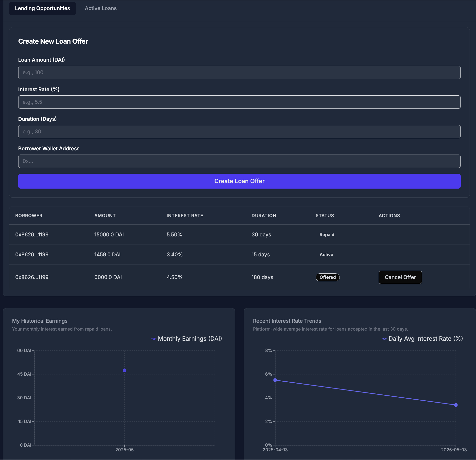Click the Create Loan Offer button
Screen dimensions: 476x460
point(239,181)
